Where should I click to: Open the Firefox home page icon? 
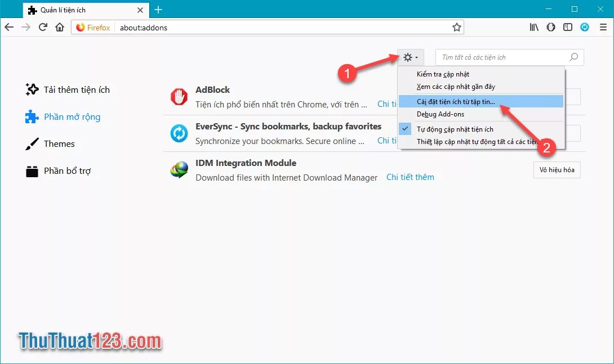click(60, 28)
